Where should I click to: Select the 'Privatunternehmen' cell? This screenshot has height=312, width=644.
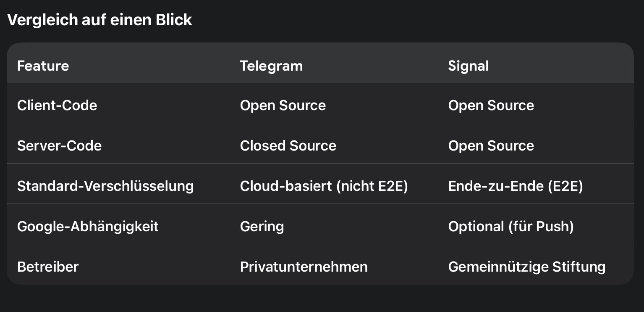click(304, 267)
